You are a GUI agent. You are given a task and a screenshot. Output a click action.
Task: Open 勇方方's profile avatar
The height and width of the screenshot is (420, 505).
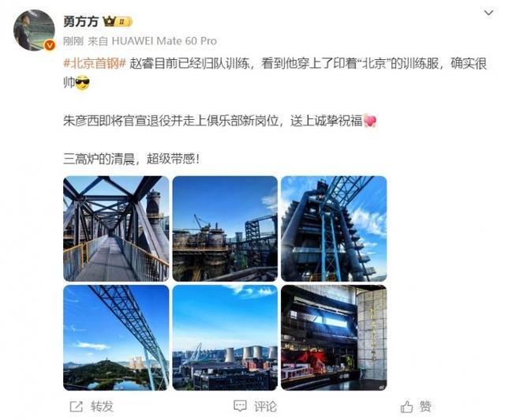[x=34, y=30]
